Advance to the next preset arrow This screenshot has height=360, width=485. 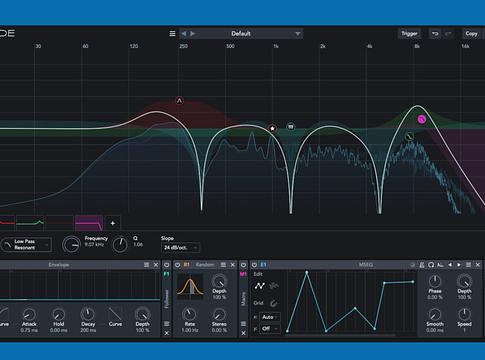pyautogui.click(x=192, y=34)
